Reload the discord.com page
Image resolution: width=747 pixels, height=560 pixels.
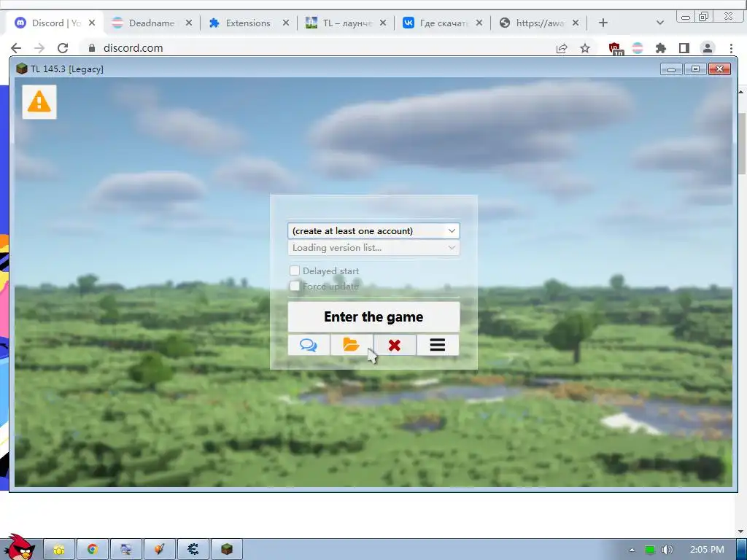[x=63, y=48]
